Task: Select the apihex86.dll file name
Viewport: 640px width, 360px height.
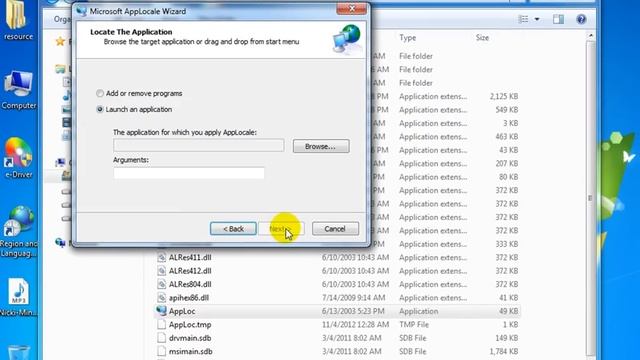Action: click(x=189, y=298)
